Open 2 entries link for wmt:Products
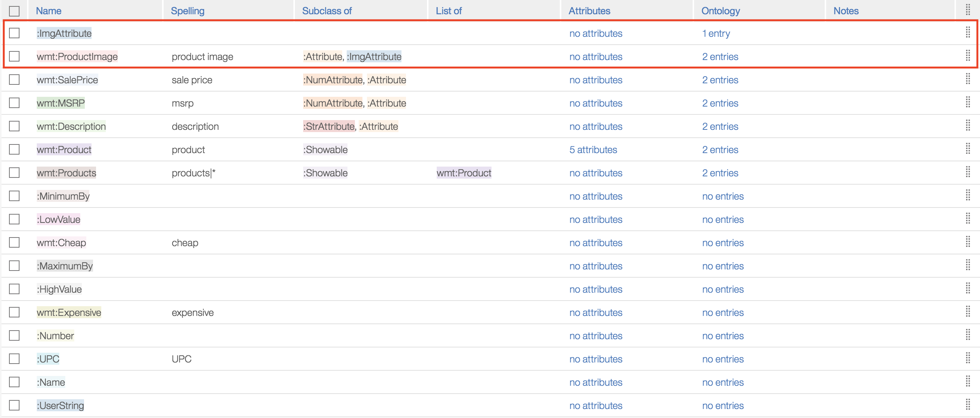Screen dimensions: 980x418 [720, 173]
